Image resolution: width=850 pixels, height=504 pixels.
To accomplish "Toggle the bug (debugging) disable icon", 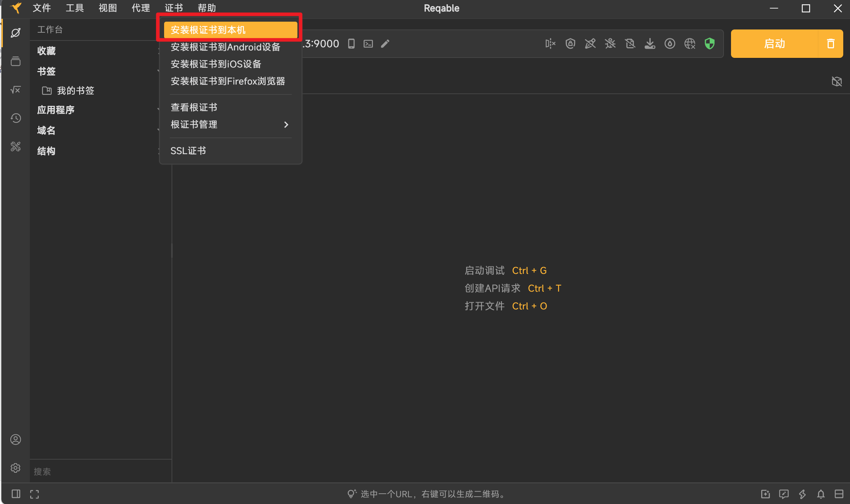I will pyautogui.click(x=610, y=43).
